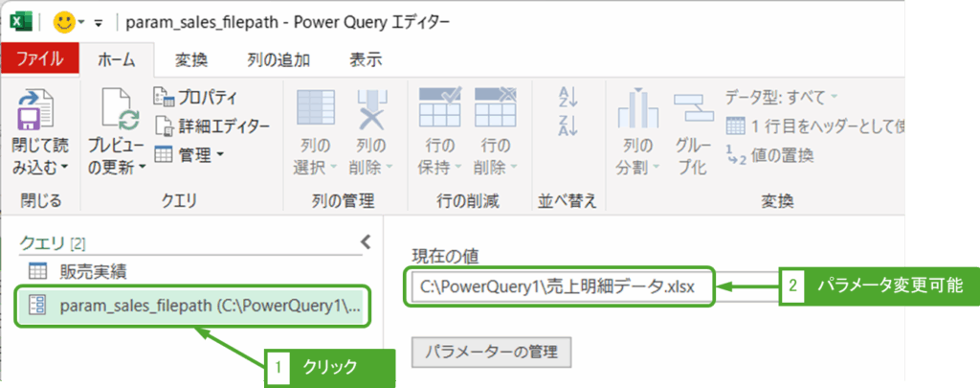
Task: Expand the 行の保持 dropdown
Action: pyautogui.click(x=457, y=167)
